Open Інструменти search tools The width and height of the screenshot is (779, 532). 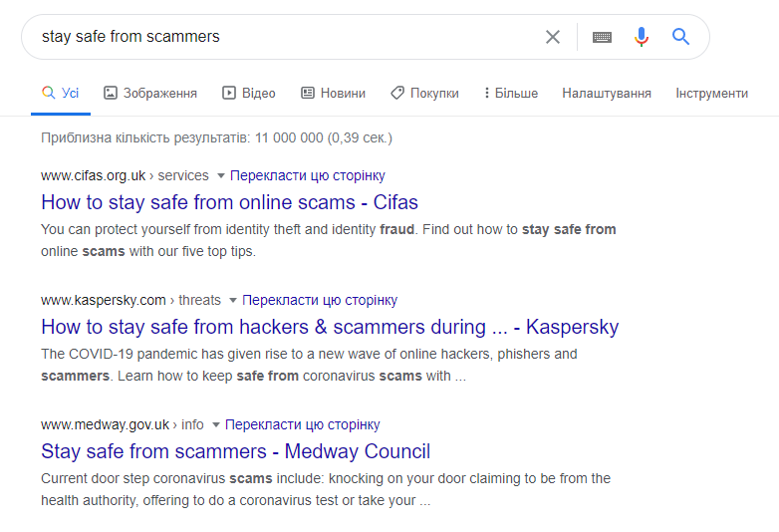click(711, 93)
